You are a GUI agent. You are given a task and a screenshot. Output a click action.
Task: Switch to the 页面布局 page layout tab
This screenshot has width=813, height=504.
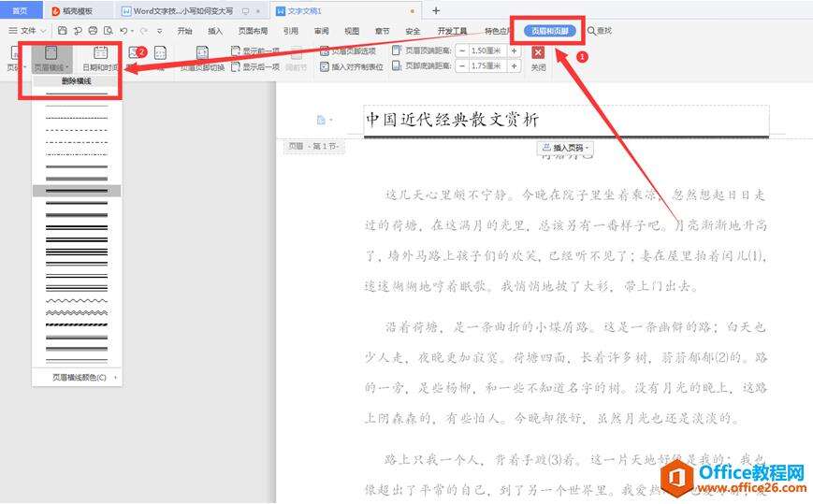coord(253,31)
